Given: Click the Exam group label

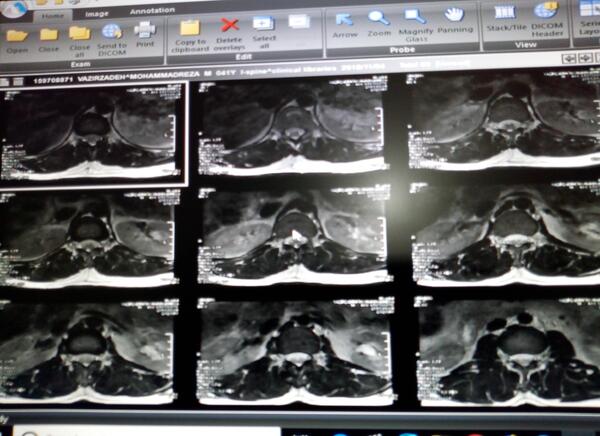Looking at the screenshot, I should 81,64.
